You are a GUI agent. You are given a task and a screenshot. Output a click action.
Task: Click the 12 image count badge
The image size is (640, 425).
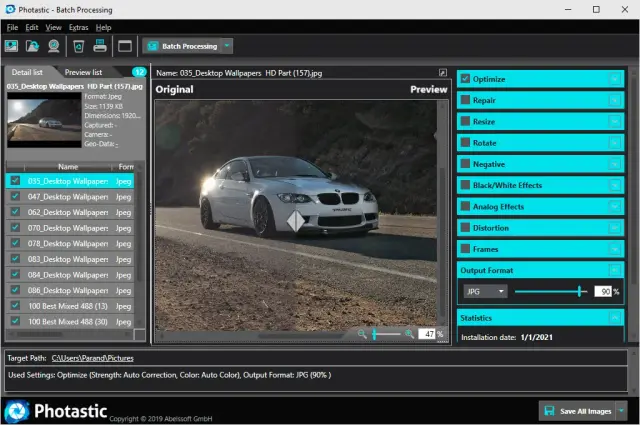[139, 72]
